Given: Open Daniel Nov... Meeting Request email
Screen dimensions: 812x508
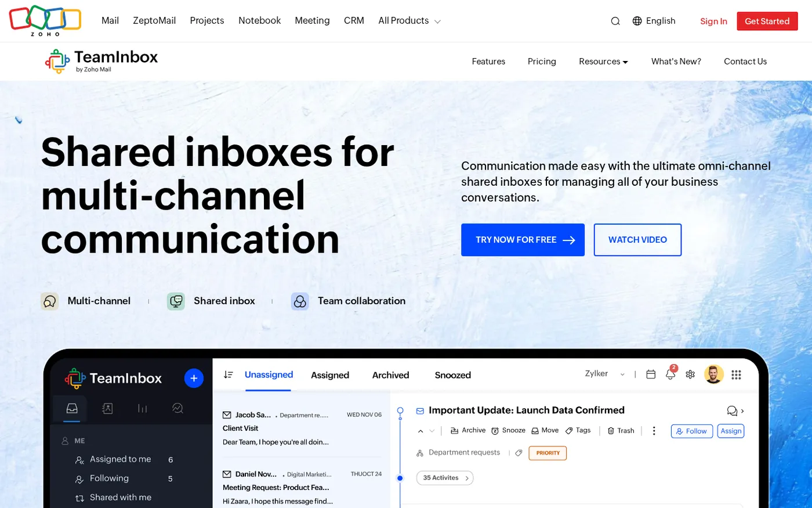Looking at the screenshot, I should pos(302,487).
